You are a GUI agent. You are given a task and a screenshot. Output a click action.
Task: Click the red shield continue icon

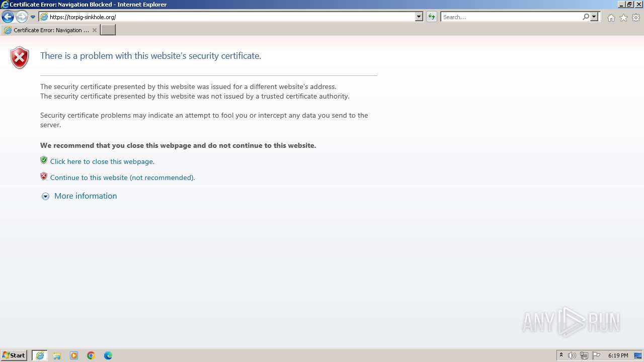[x=44, y=176]
